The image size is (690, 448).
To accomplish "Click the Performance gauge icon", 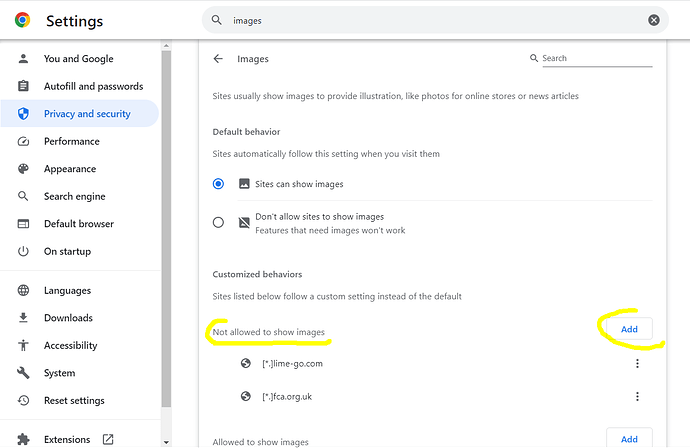I will (x=23, y=142).
